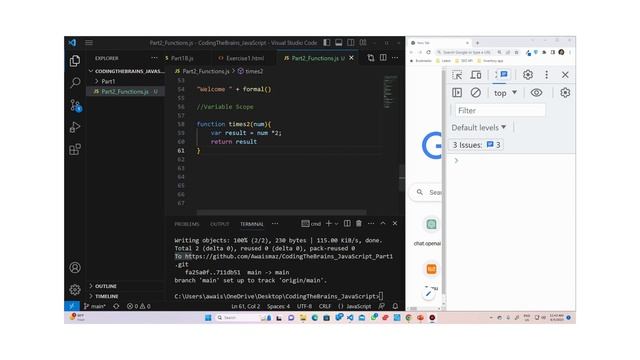Click the cmd terminal label

(311, 224)
